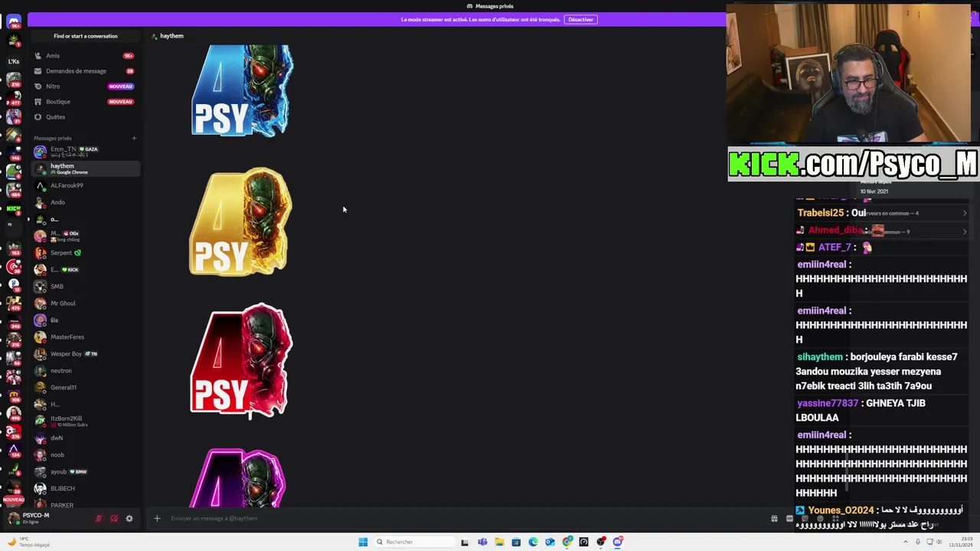Open File Explorer from taskbar
980x551 pixels.
(x=499, y=542)
